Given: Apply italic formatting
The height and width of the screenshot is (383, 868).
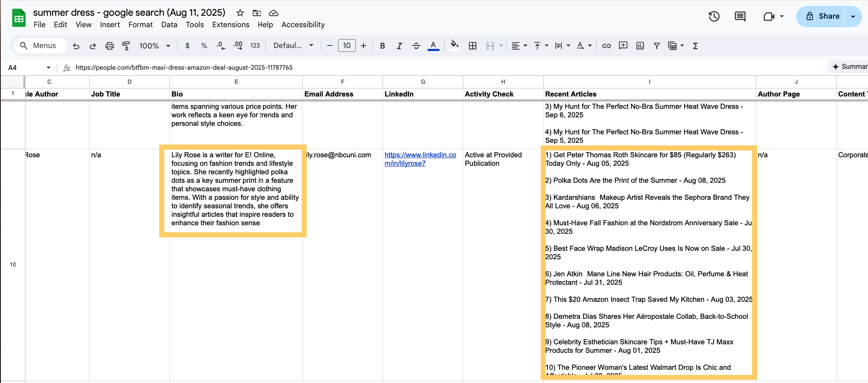Looking at the screenshot, I should [399, 45].
